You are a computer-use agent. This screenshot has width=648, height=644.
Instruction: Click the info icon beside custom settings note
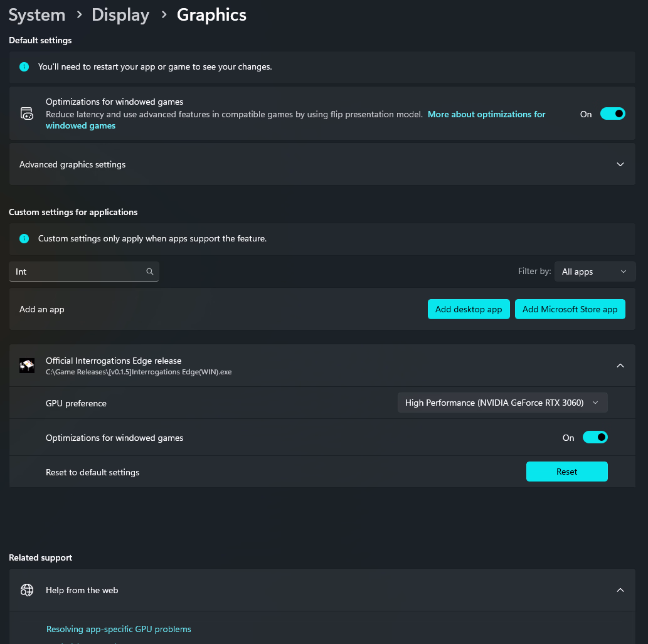click(x=24, y=238)
